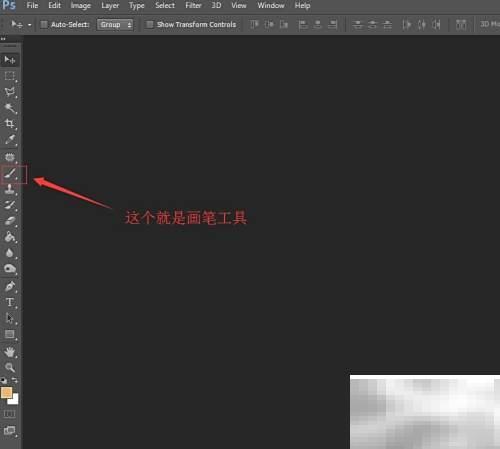Screen dimensions: 500x449
Task: Click Distribute Top Edges button
Action: tap(358, 24)
